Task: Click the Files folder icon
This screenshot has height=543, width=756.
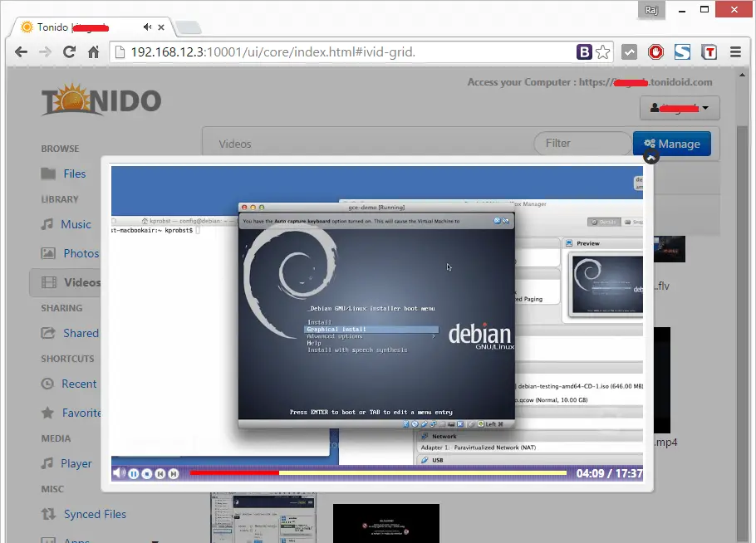Action: (48, 174)
